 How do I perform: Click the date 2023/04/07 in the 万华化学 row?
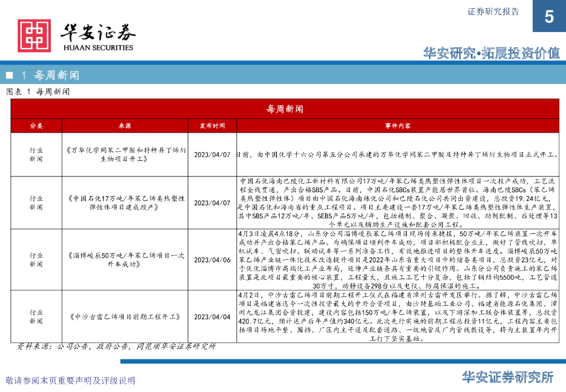(212, 155)
